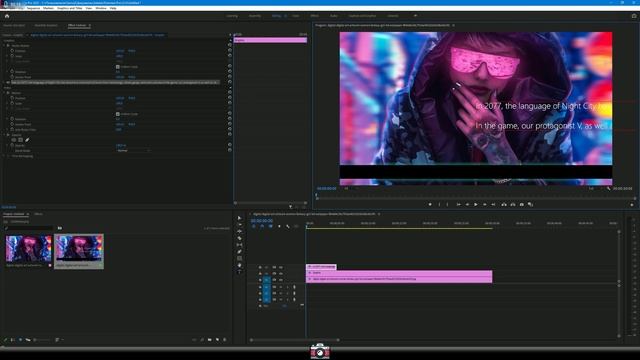Add a marker in the Program monitor

(x=430, y=204)
